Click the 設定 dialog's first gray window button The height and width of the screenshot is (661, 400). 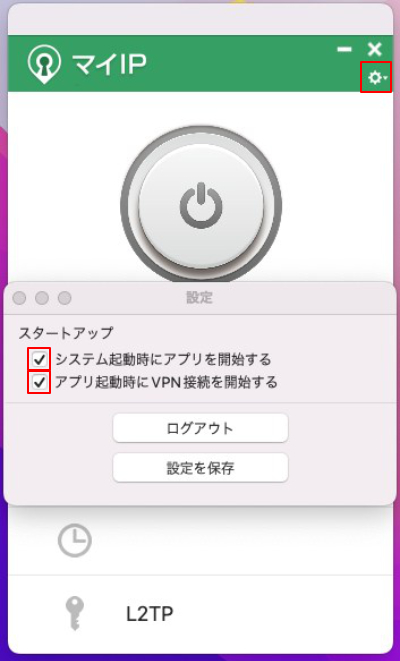pos(19,298)
